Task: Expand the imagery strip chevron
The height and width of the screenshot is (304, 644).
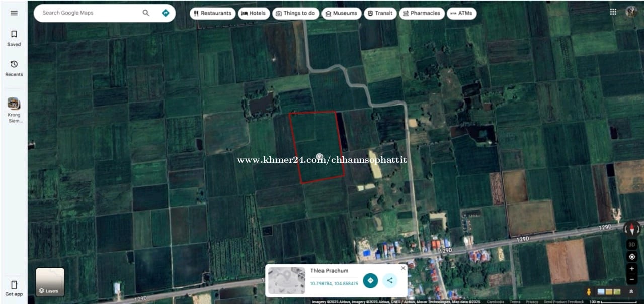Action: 631,291
